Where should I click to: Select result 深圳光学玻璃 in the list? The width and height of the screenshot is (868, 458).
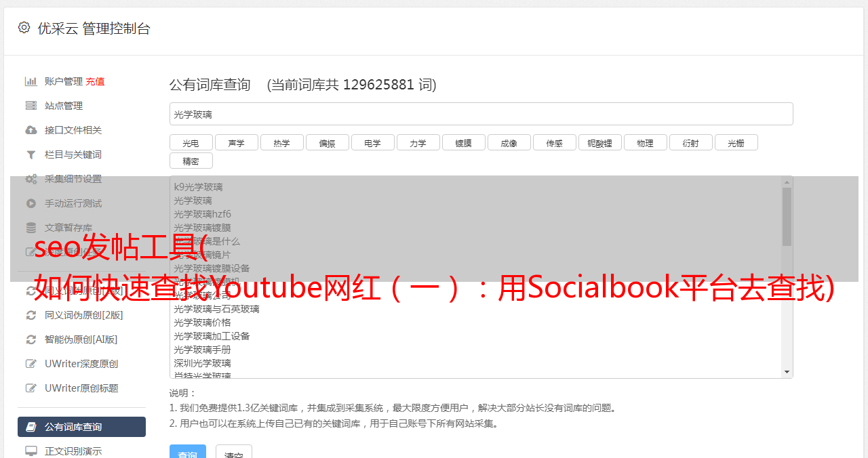coord(202,363)
